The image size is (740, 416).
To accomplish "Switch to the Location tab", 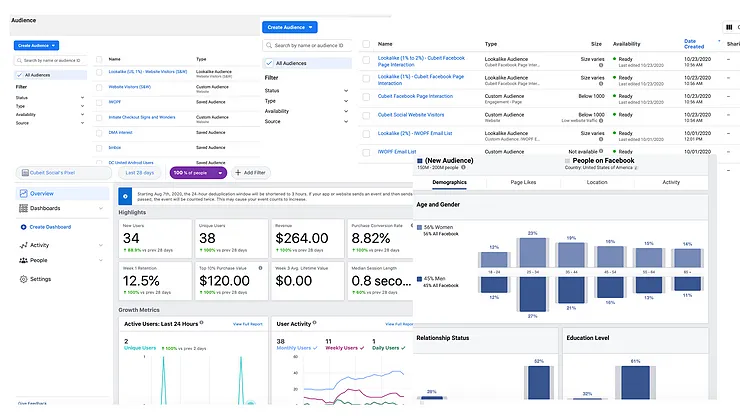I will (x=597, y=182).
